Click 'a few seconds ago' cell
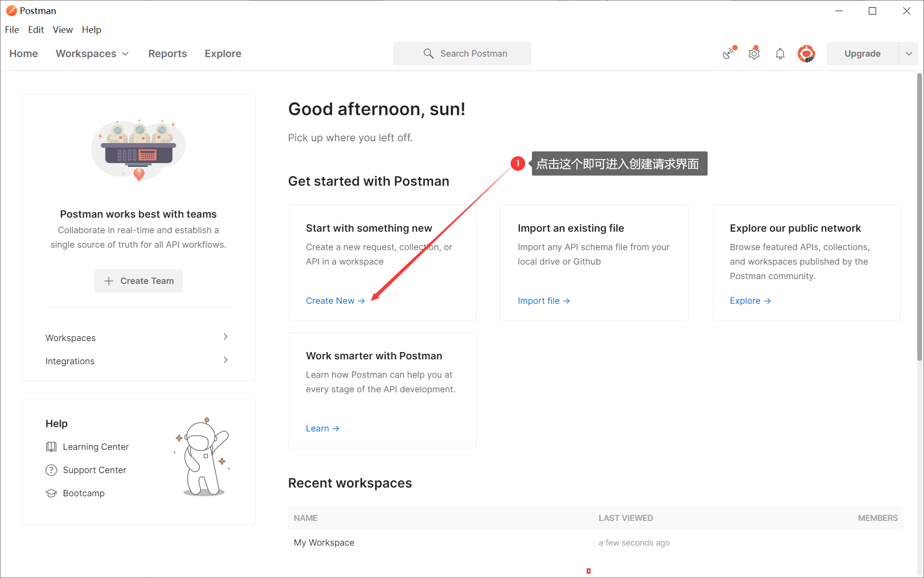The height and width of the screenshot is (578, 924). click(634, 543)
